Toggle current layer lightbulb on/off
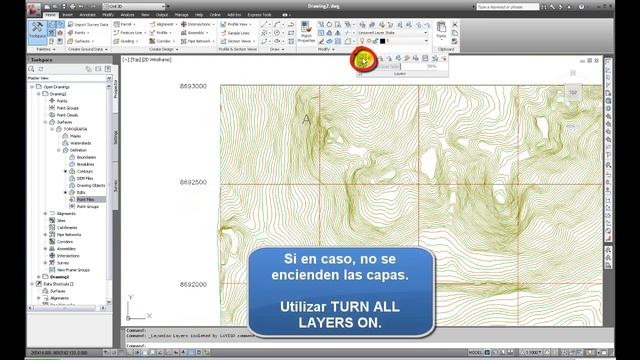The image size is (640, 360). tap(362, 41)
